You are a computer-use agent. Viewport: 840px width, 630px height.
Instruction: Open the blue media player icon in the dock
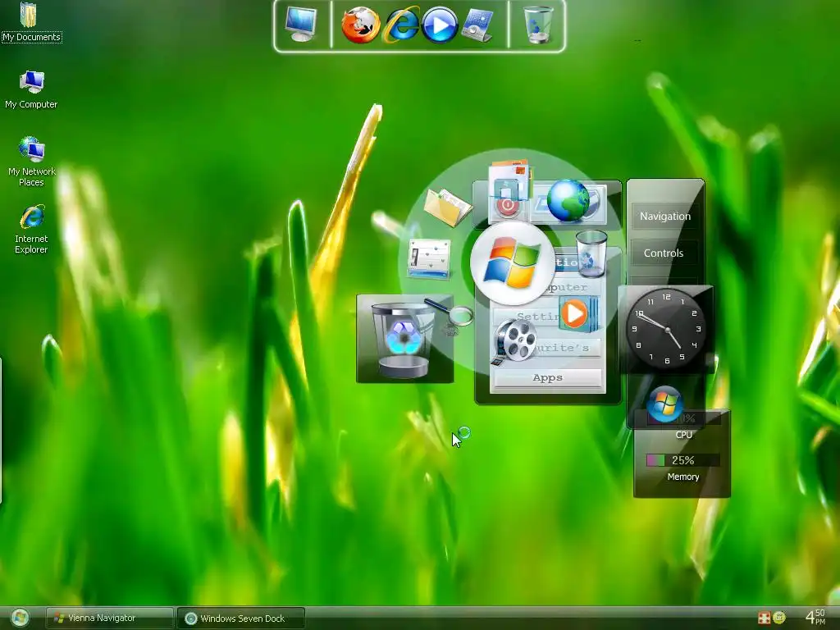(440, 25)
